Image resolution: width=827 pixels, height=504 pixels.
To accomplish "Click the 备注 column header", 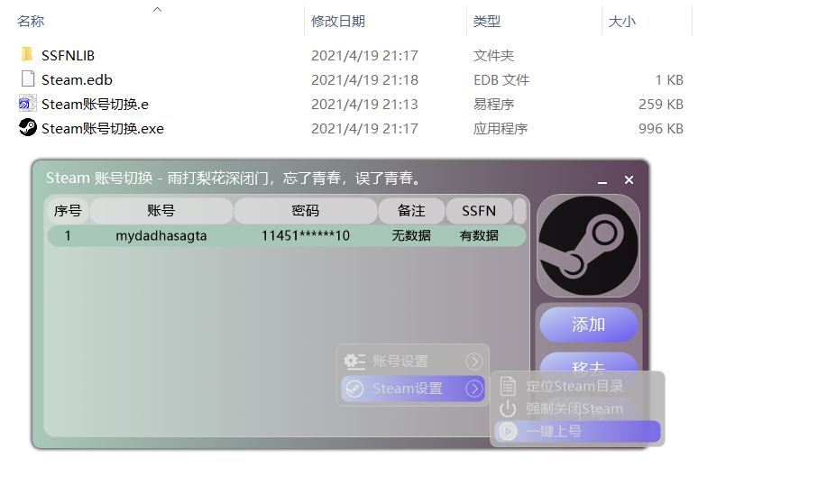I will pos(411,211).
